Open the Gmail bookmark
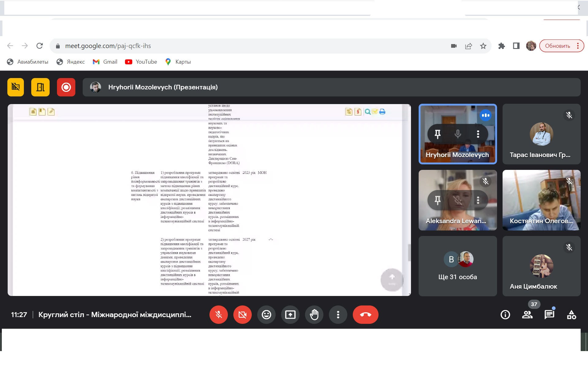Image resolution: width=588 pixels, height=378 pixels. point(105,62)
